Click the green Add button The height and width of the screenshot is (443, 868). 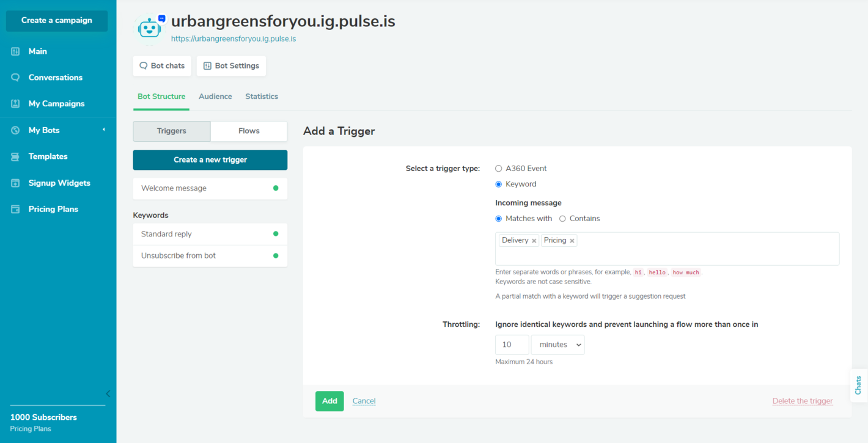(x=329, y=401)
